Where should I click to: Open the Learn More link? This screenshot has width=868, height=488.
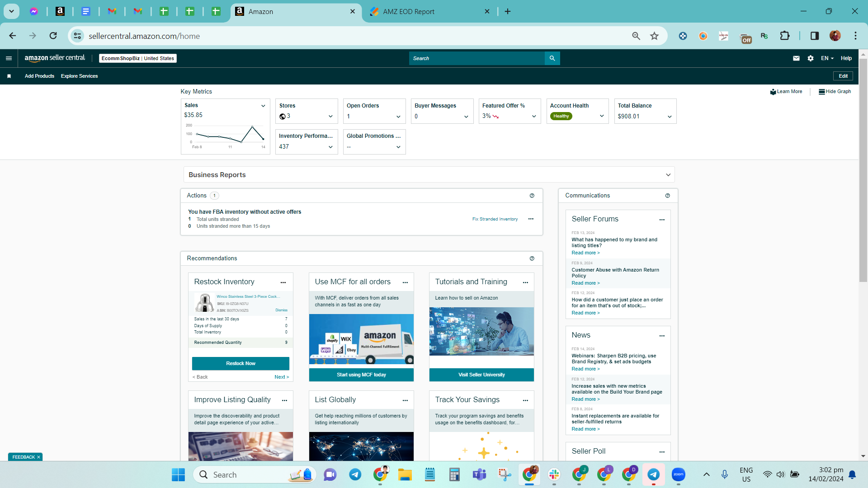pos(786,92)
